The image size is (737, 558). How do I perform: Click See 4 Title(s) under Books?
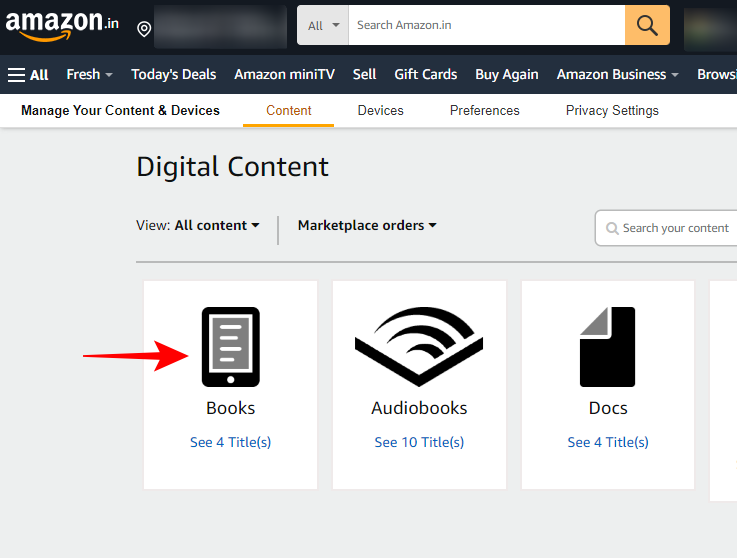(230, 442)
